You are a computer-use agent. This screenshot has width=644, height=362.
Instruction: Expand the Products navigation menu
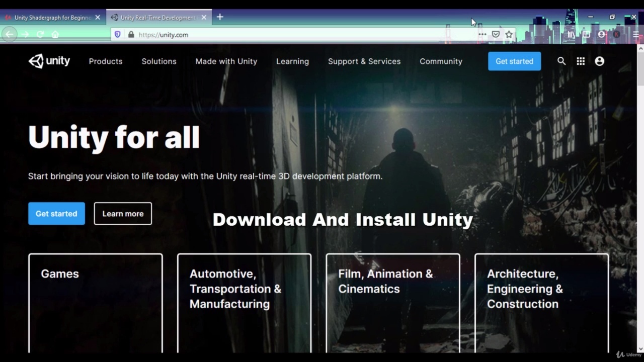coord(106,61)
